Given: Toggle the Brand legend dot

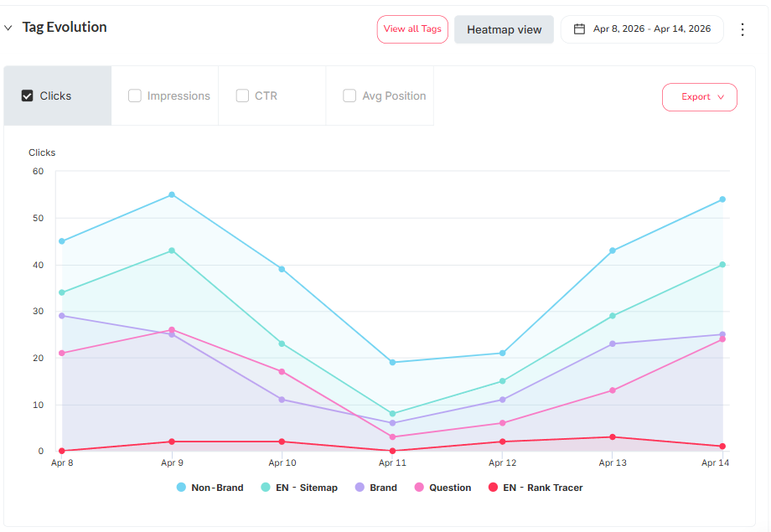Looking at the screenshot, I should pos(360,488).
